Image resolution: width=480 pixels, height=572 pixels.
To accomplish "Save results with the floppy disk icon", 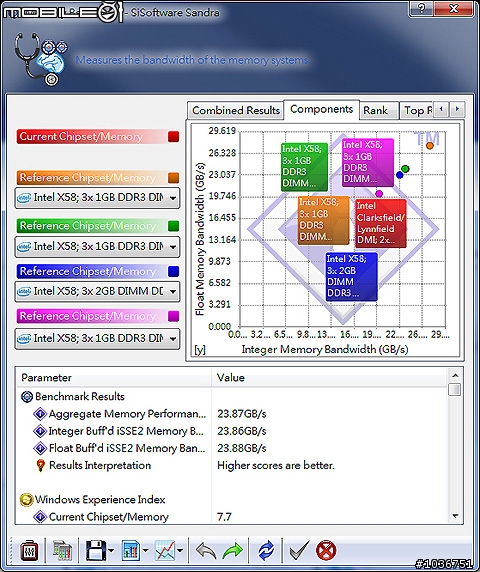I will pos(96,551).
